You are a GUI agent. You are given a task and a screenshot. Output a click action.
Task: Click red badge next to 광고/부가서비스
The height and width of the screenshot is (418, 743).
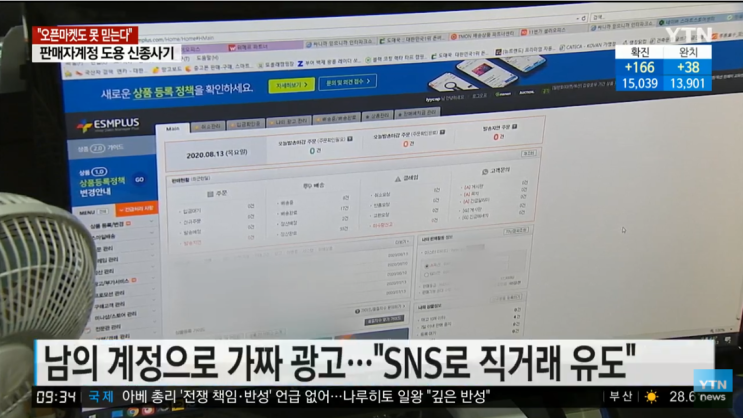click(x=134, y=281)
